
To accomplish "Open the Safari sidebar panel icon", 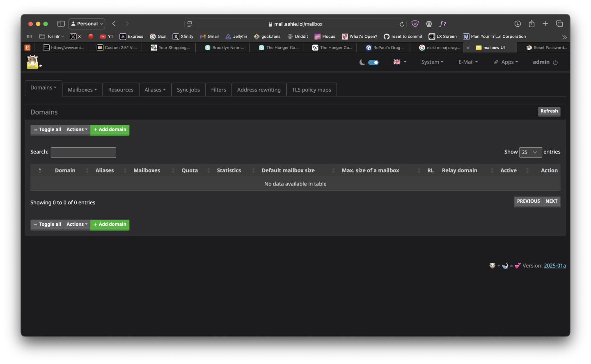I will tap(61, 24).
